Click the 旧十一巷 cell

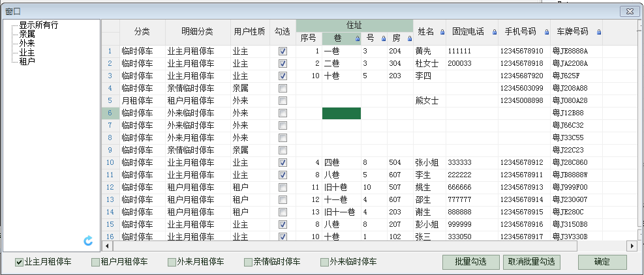[341, 212]
